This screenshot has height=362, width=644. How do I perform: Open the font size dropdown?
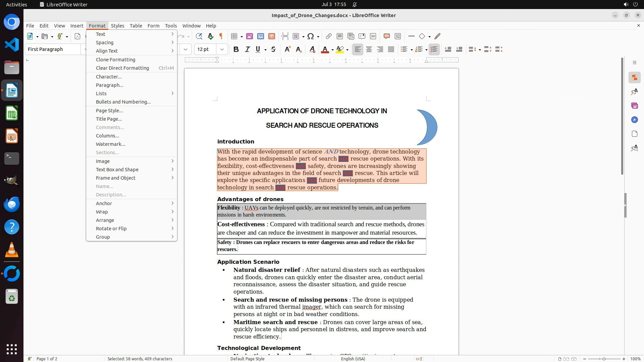click(222, 50)
